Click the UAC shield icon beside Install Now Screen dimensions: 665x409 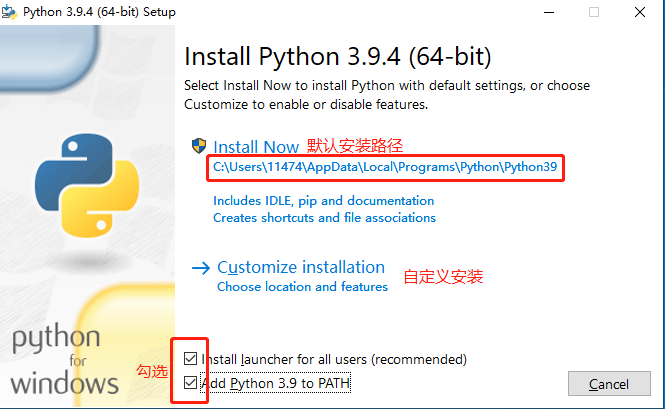click(199, 146)
